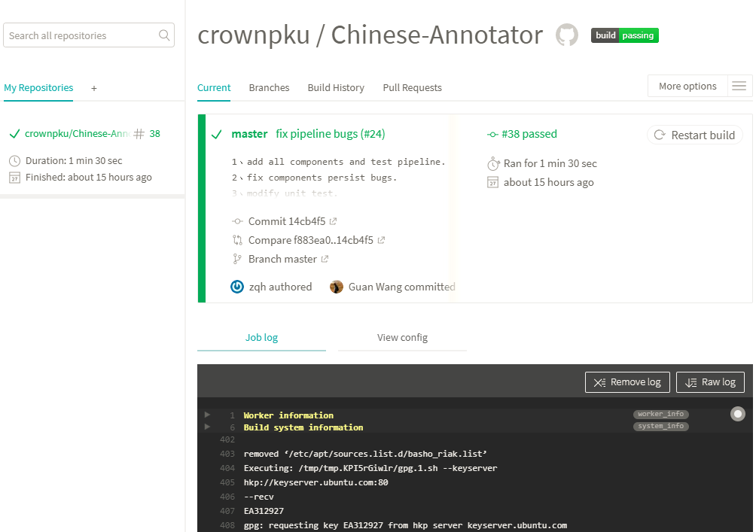This screenshot has height=532, width=756.
Task: Click the compare icon beside Compare f883ea0..14cb4f5
Action: (237, 240)
